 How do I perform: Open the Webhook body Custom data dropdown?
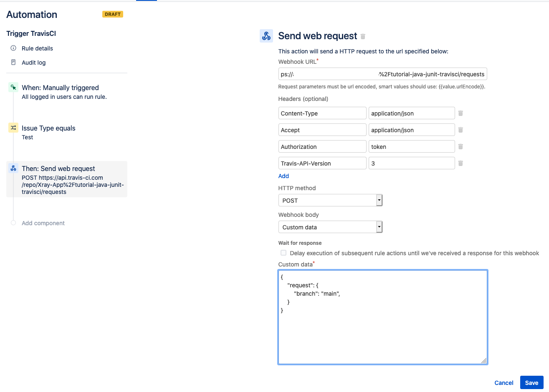coord(330,227)
